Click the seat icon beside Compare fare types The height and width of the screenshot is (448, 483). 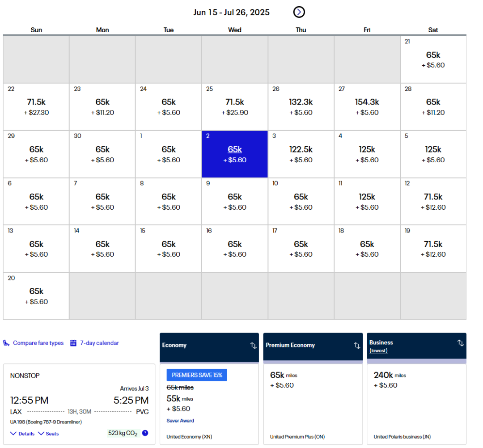tap(7, 343)
